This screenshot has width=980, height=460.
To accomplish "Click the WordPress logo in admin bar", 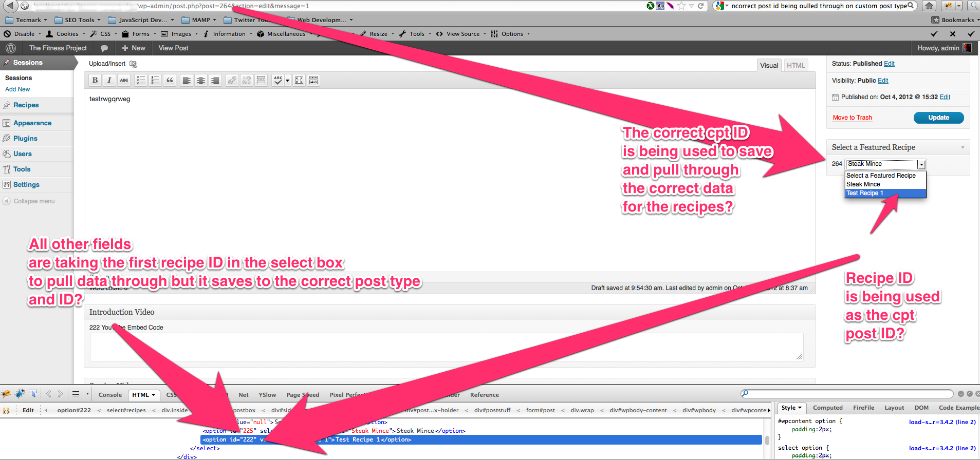I will click(10, 48).
